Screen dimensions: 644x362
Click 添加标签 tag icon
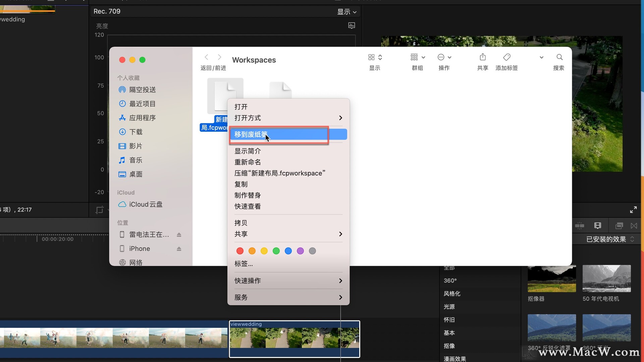click(x=507, y=57)
